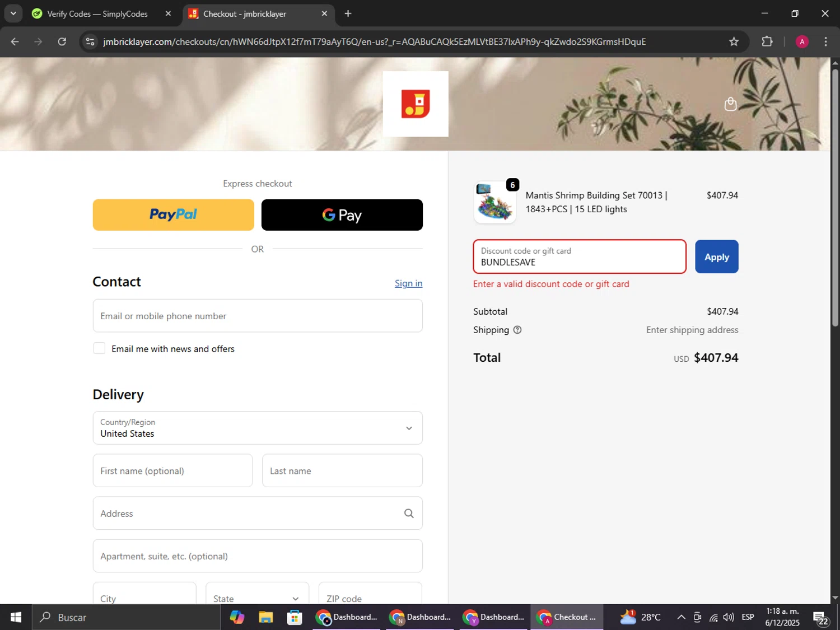Screen dimensions: 840x630
Task: Tick Email me with news and offers
Action: (x=99, y=348)
